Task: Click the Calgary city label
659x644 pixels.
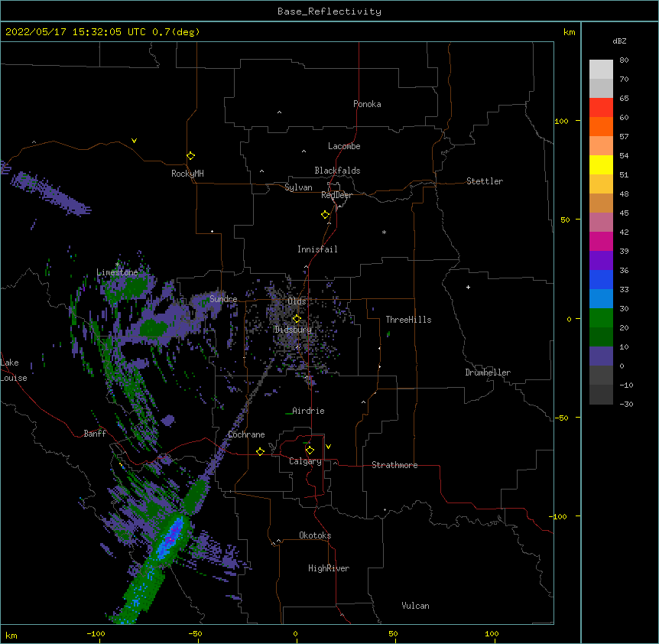Action: point(305,461)
